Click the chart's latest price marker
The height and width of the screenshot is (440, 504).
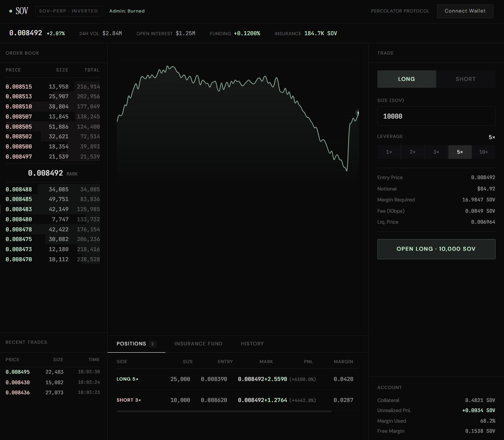(358, 112)
